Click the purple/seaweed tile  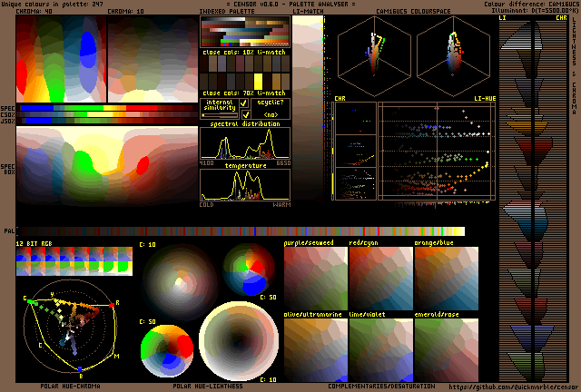(x=316, y=279)
